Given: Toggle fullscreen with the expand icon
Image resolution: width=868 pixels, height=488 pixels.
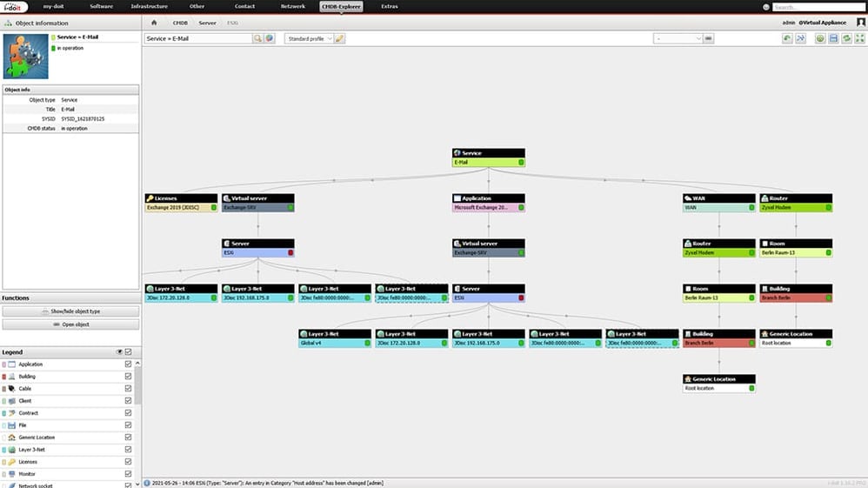Looking at the screenshot, I should click(859, 38).
